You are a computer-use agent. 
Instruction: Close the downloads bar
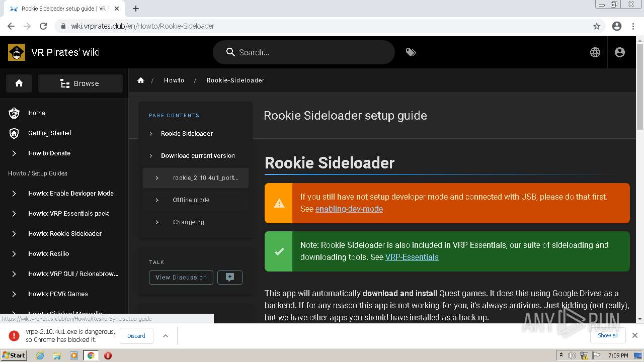pos(635,335)
